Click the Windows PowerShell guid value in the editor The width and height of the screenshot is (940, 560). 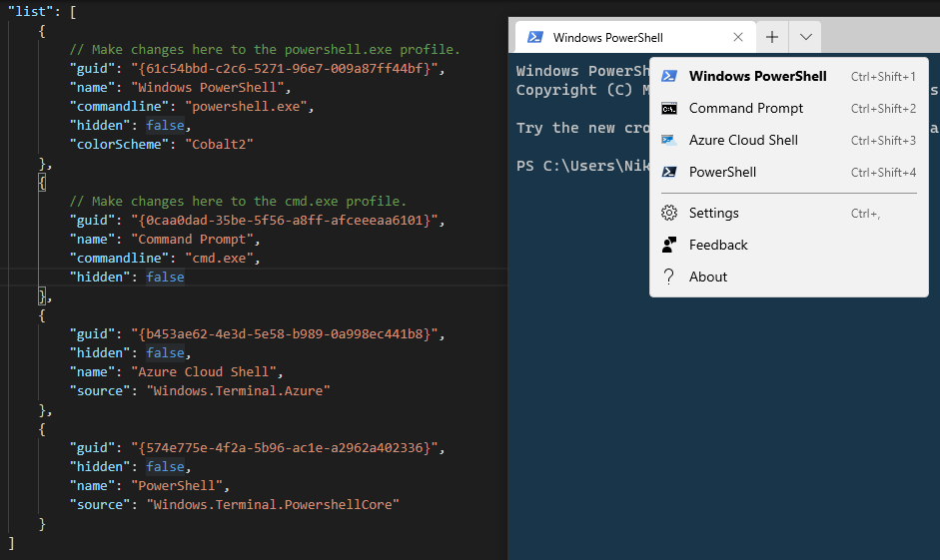click(x=284, y=68)
